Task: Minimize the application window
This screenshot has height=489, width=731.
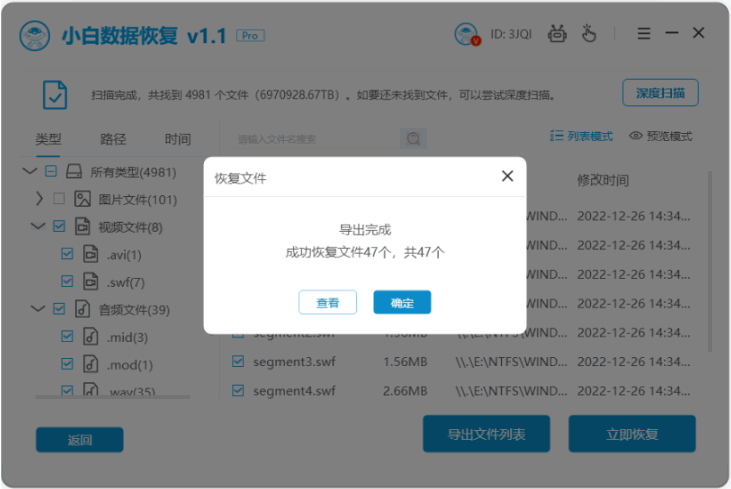Action: (672, 33)
